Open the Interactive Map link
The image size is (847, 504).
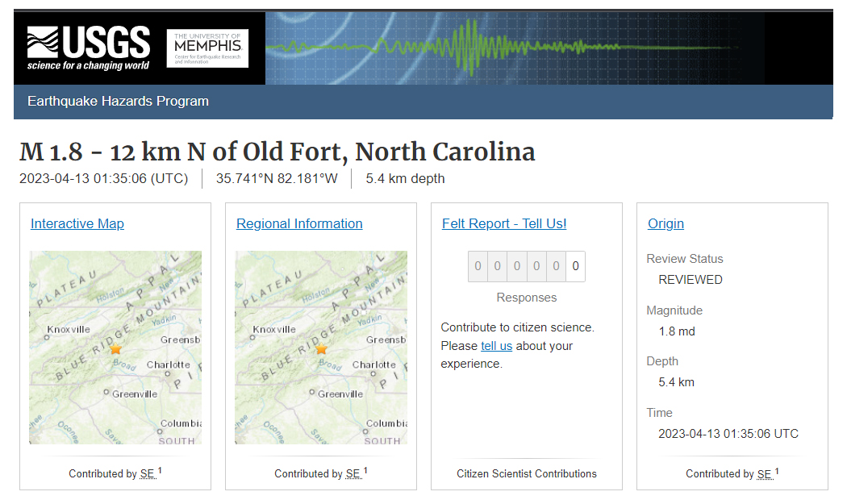pyautogui.click(x=77, y=223)
